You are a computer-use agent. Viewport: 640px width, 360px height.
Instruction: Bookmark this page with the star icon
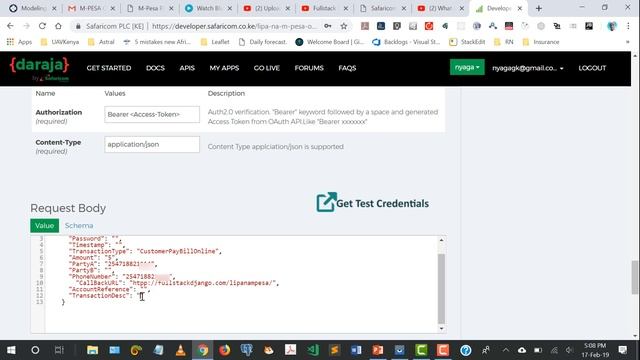tap(344, 26)
